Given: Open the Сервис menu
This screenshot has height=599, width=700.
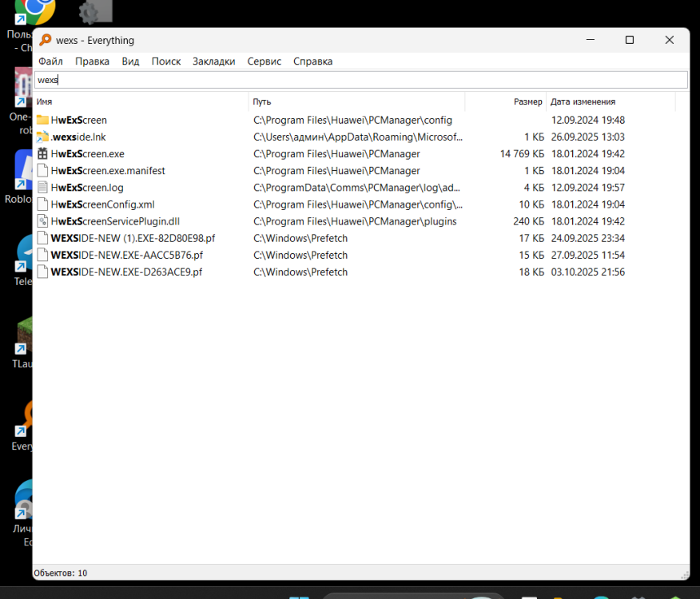Looking at the screenshot, I should tap(264, 61).
